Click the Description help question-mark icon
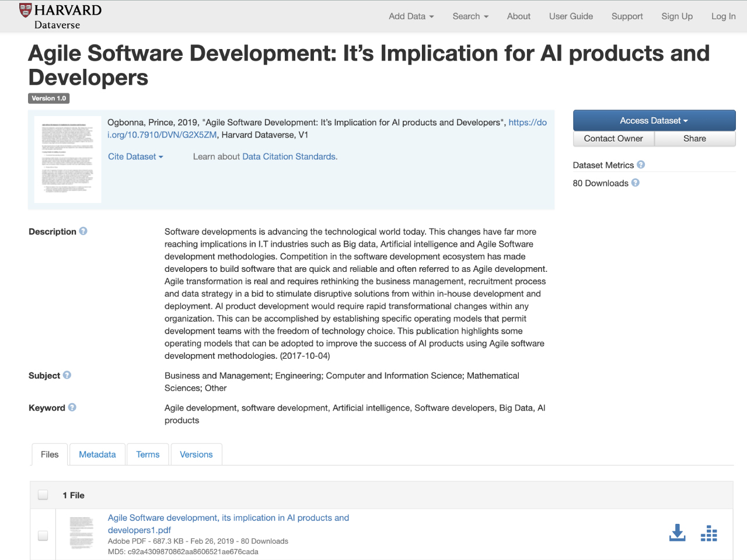Viewport: 747px width, 560px height. [x=83, y=231]
